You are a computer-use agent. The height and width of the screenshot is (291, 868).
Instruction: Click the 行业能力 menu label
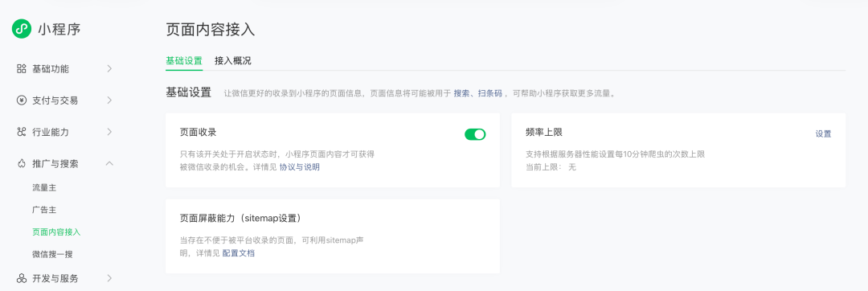click(51, 132)
